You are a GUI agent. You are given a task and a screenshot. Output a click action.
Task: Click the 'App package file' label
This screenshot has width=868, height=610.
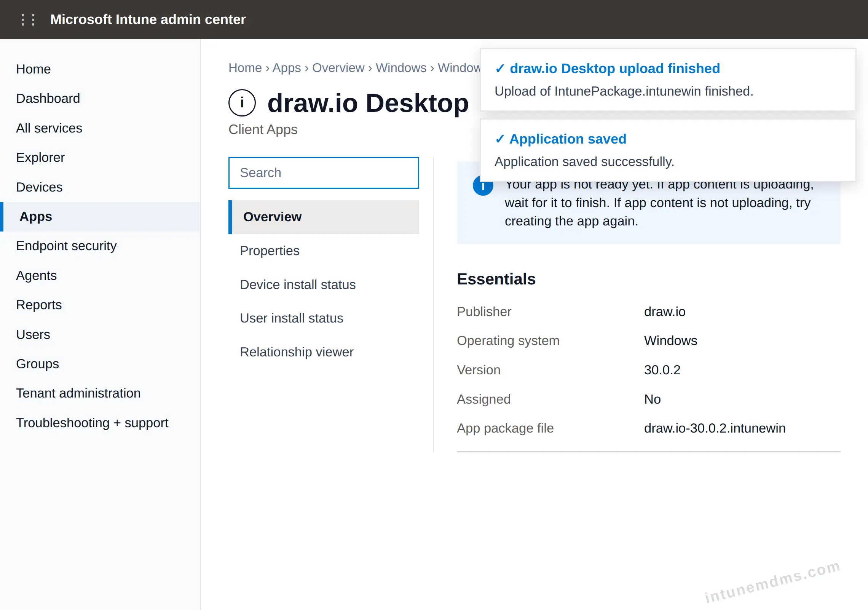pyautogui.click(x=505, y=428)
